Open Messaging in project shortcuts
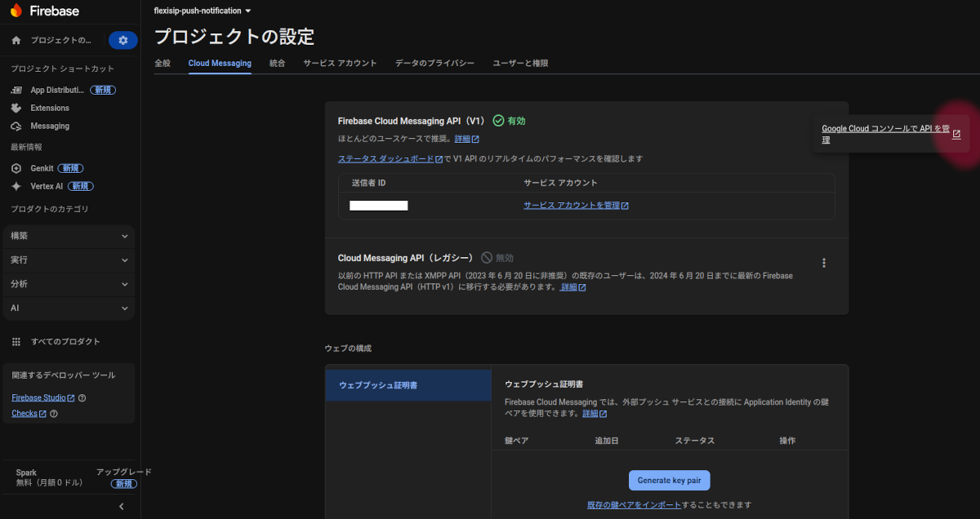 [x=50, y=126]
